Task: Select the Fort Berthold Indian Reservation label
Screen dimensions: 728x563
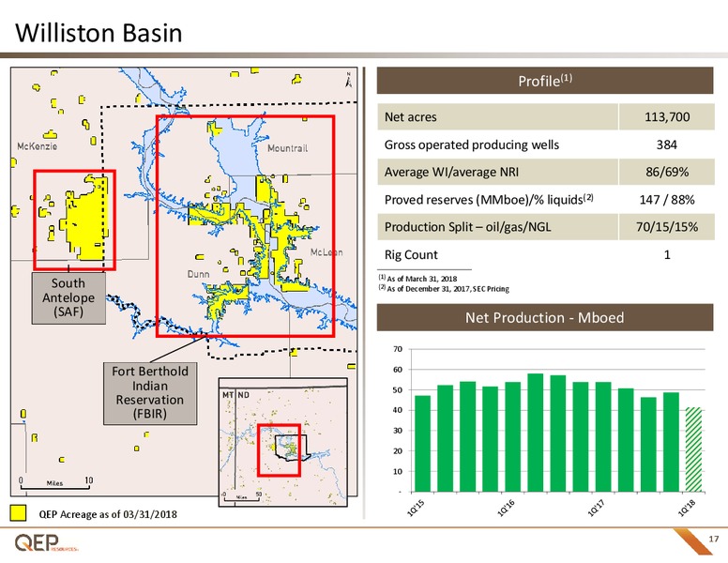Action: (150, 393)
